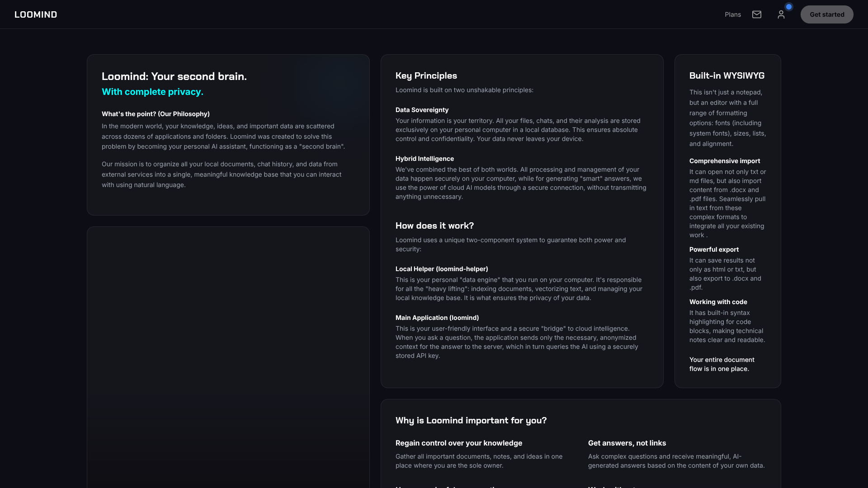868x488 pixels.
Task: Click the Powerful export subsection
Action: 713,249
